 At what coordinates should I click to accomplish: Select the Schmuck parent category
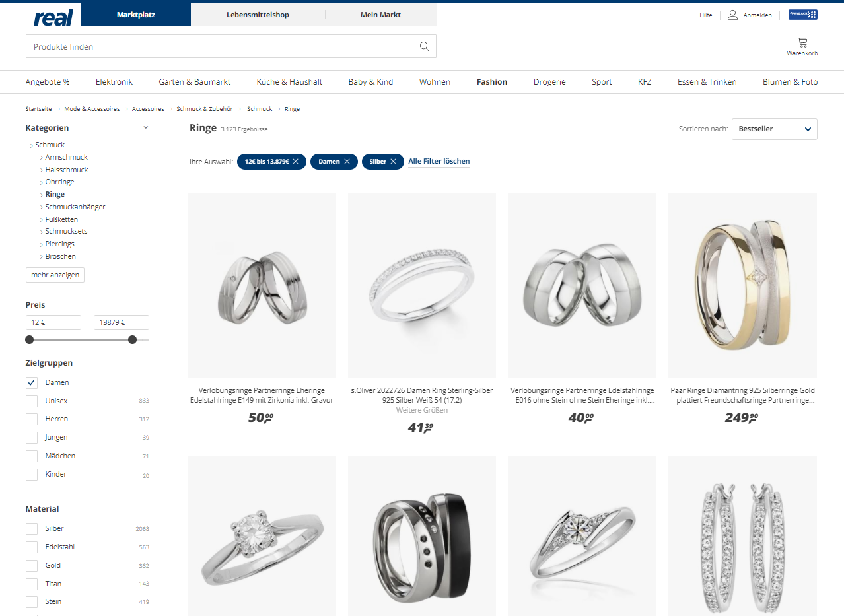50,145
